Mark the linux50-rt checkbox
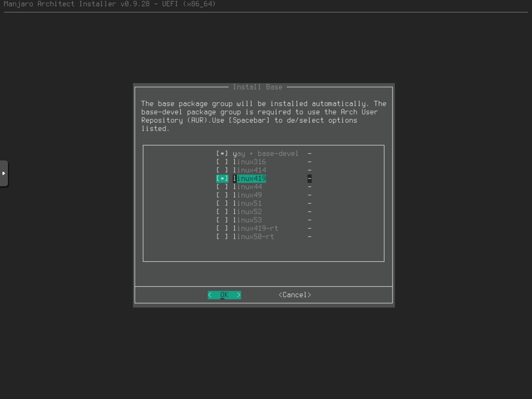Image resolution: width=532 pixels, height=399 pixels. 222,237
